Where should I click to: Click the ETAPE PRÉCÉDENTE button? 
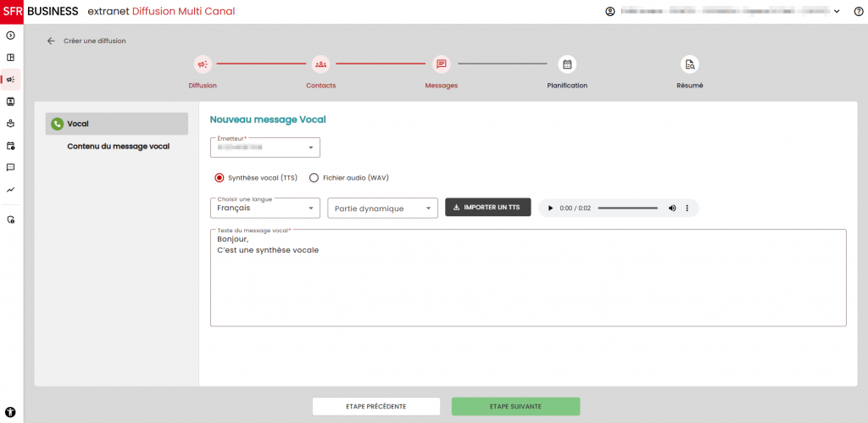tap(376, 406)
